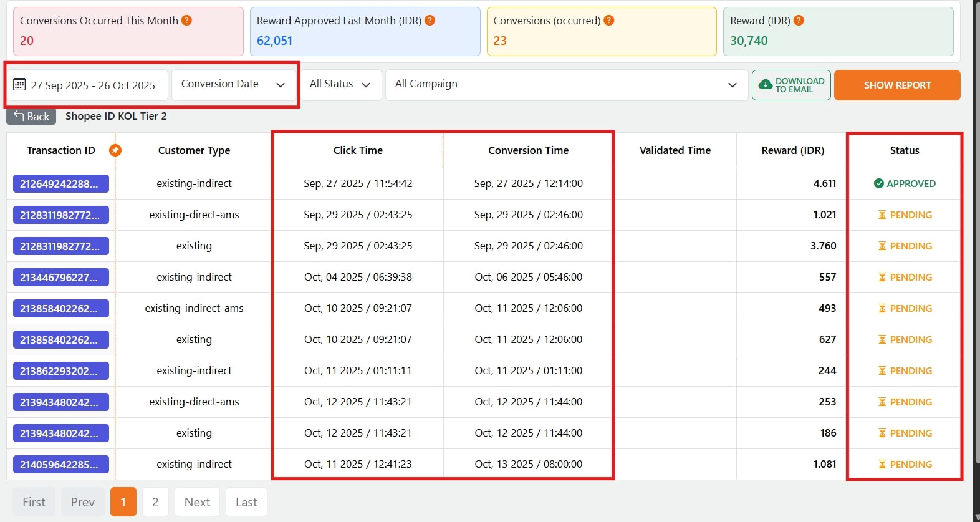Jump to the Last page

point(246,502)
